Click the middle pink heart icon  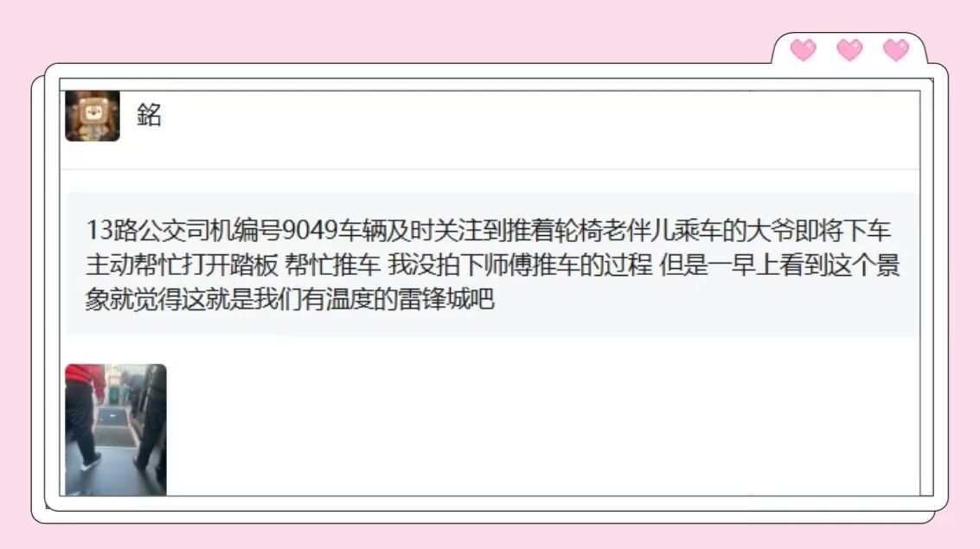tap(849, 49)
